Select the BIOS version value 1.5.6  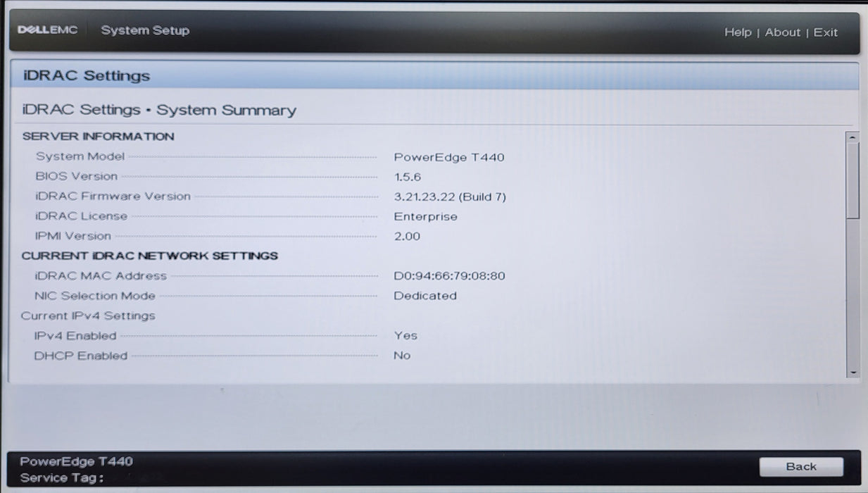(x=408, y=177)
